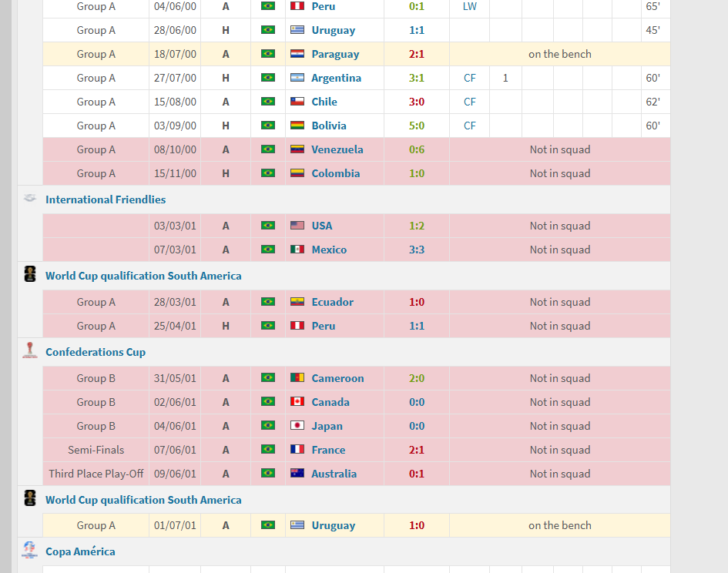This screenshot has width=728, height=573.
Task: Click the Brazil flag in the Japan row
Action: [x=268, y=426]
